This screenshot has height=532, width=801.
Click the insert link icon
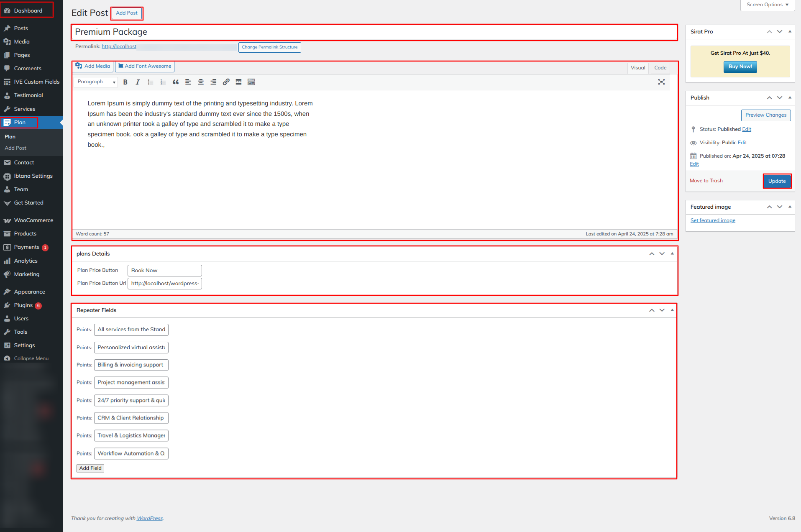tap(226, 82)
